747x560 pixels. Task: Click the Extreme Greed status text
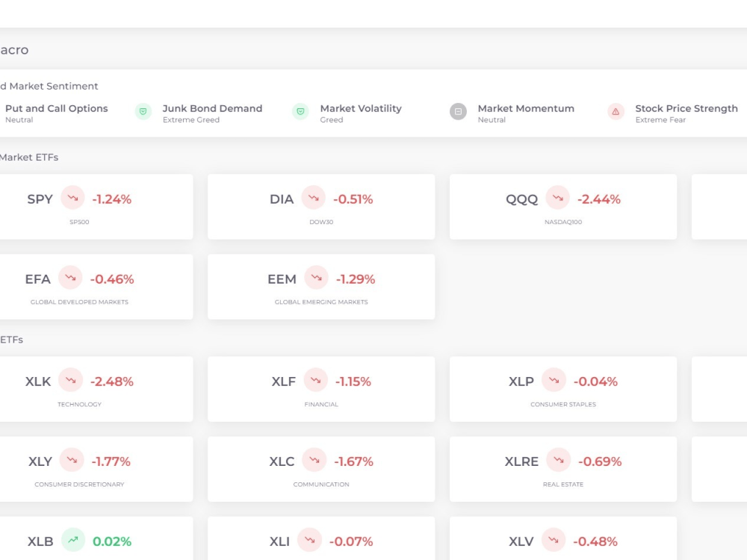pyautogui.click(x=191, y=120)
